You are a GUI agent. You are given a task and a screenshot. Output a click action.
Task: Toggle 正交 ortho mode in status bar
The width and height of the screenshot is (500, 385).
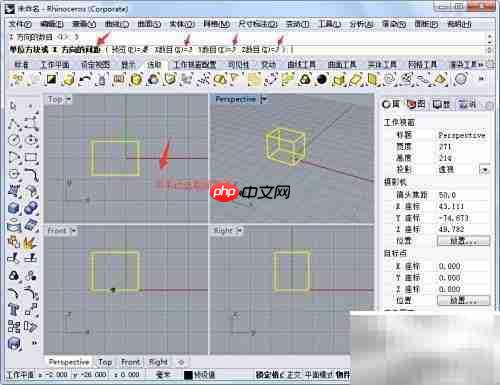294,375
